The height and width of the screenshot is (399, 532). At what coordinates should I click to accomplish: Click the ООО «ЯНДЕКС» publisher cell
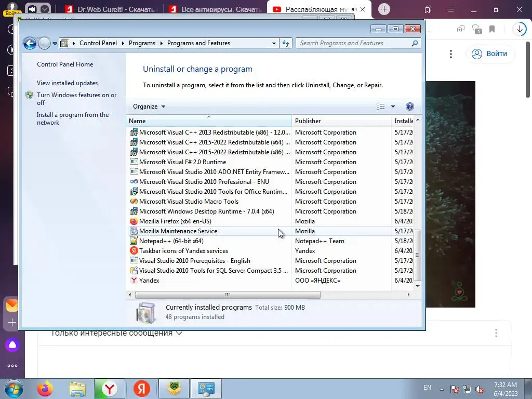[x=317, y=280]
